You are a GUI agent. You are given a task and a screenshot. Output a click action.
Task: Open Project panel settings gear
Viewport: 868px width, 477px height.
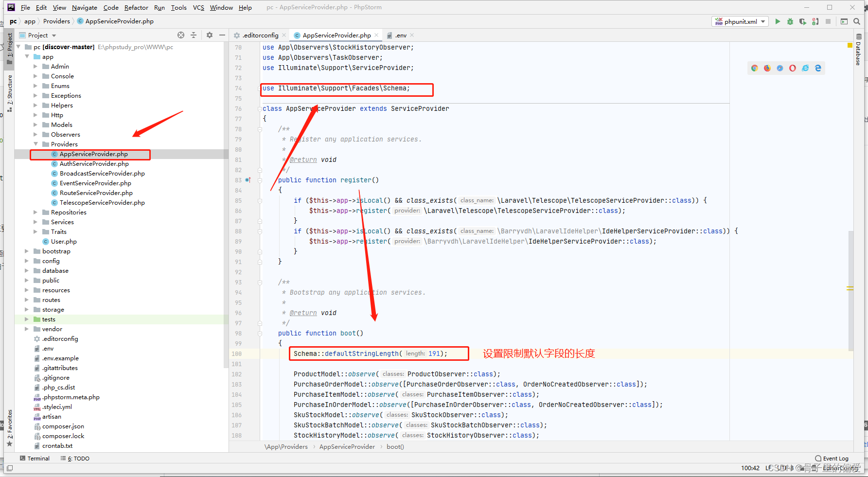(x=210, y=35)
